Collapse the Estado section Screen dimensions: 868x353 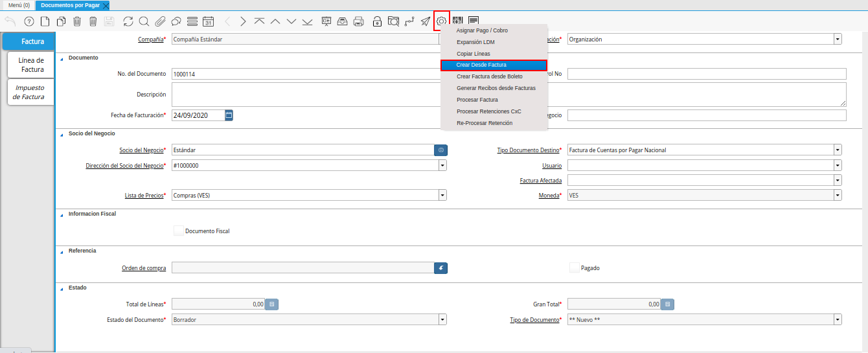(x=62, y=288)
